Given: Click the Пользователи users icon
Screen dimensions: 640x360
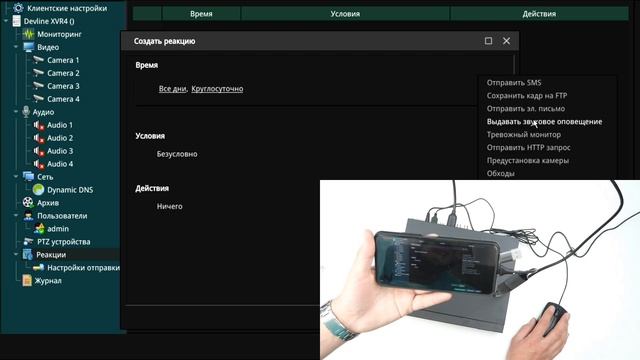Looking at the screenshot, I should pos(28,216).
